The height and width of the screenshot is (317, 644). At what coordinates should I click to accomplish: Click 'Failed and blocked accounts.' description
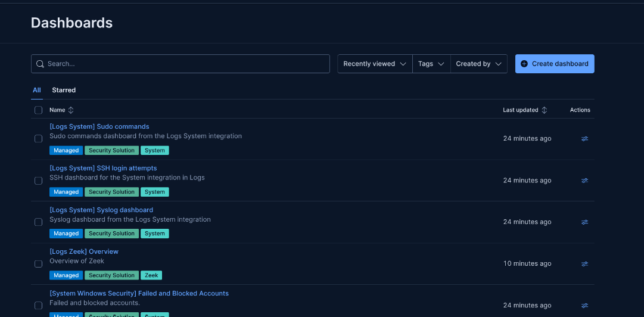(95, 303)
